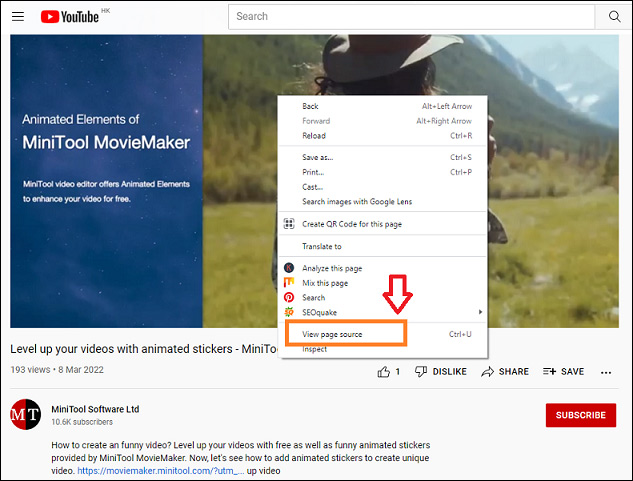Open the SHARE dialog

tap(505, 372)
